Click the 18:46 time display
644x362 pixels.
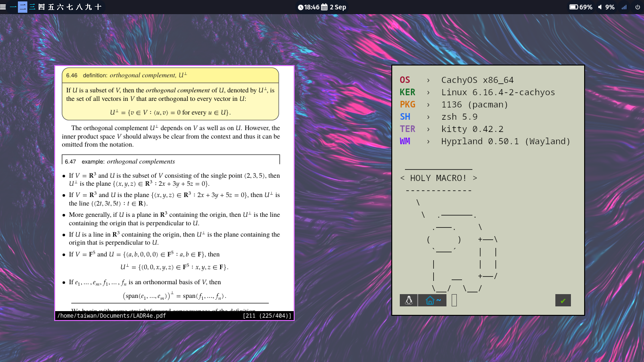coord(312,7)
